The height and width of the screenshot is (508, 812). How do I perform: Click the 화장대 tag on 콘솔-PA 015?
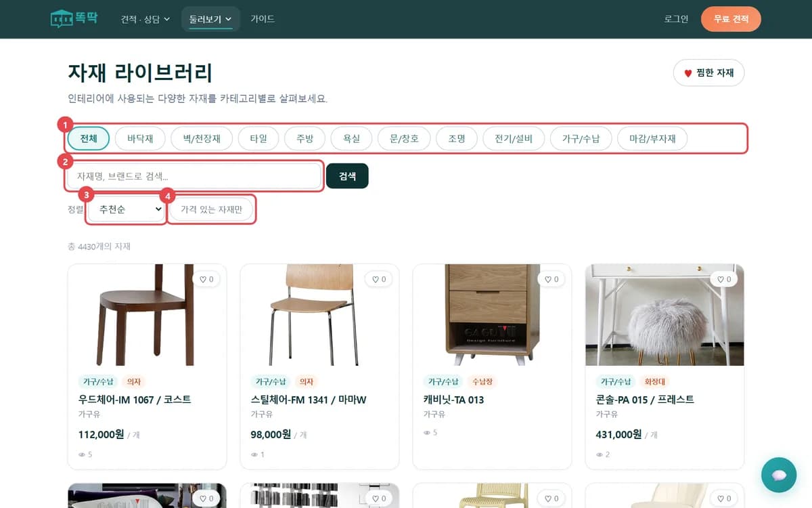click(x=655, y=381)
